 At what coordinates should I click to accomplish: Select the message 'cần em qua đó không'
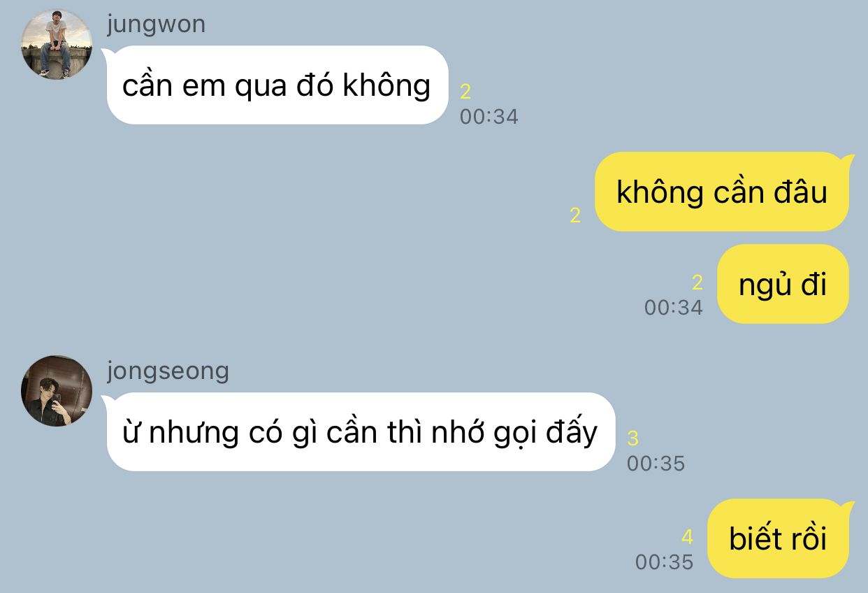click(x=277, y=85)
